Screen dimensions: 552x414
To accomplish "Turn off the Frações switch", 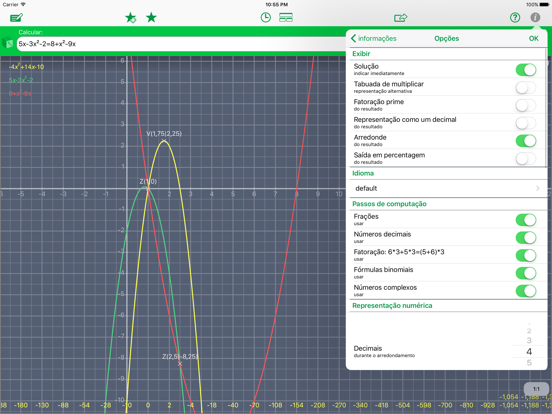I will 526,220.
